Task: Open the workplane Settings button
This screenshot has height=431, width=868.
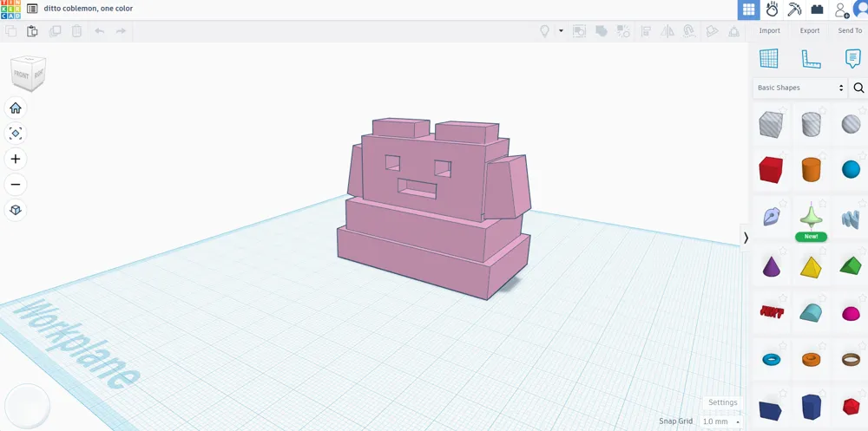Action: click(x=722, y=402)
